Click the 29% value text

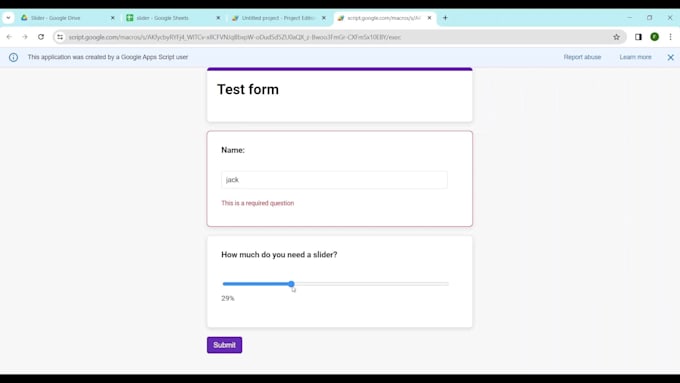(228, 298)
